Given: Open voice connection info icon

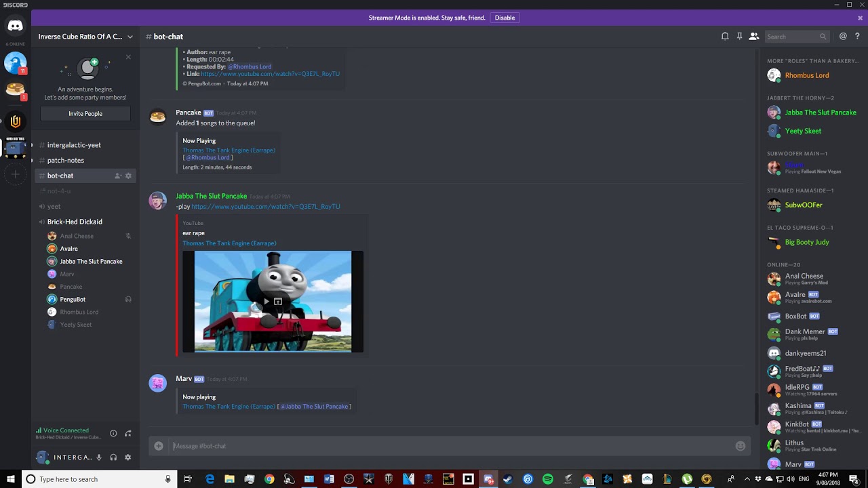Looking at the screenshot, I should coord(113,433).
